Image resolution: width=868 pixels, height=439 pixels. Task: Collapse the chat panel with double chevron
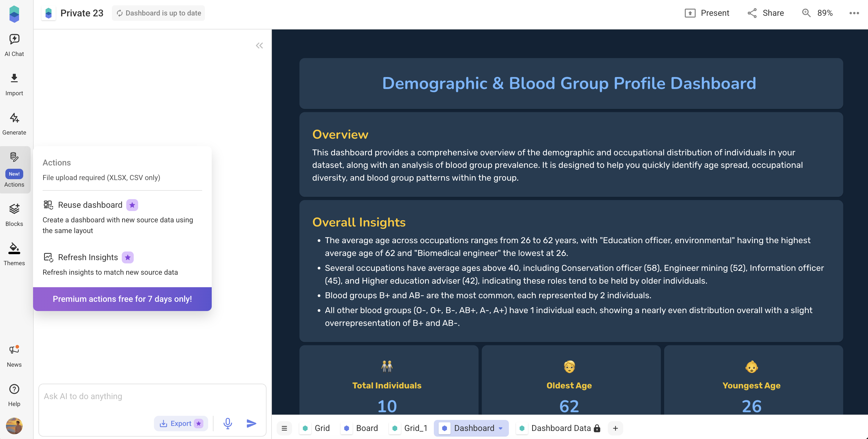(x=259, y=46)
